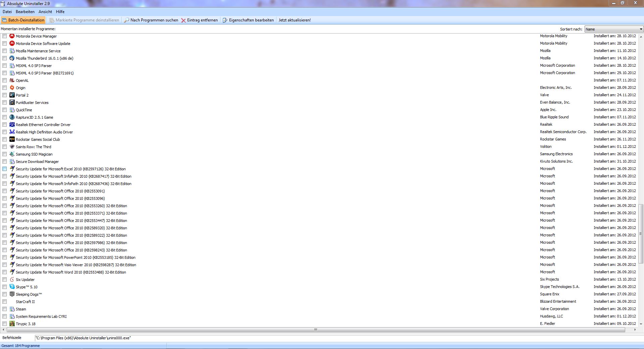Click Gesamt 184 Programme status text
The image size is (644, 349).
20,346
